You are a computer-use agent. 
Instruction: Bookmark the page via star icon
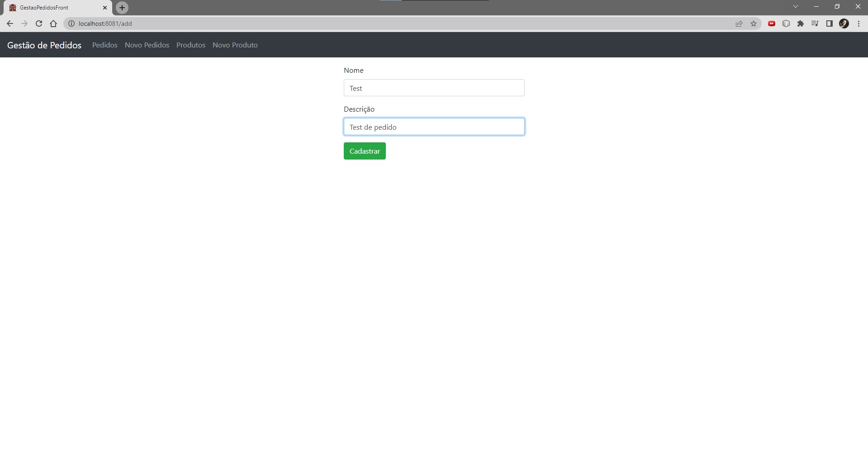[x=754, y=23]
